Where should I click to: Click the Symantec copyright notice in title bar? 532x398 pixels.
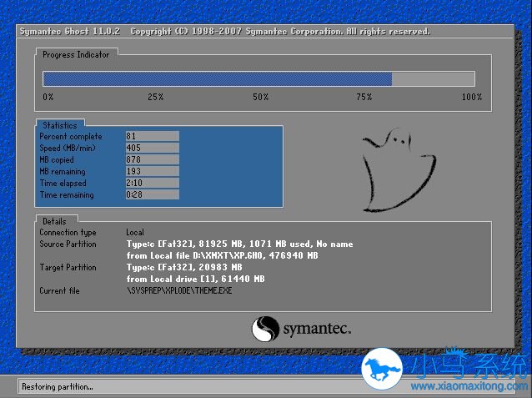pyautogui.click(x=280, y=31)
